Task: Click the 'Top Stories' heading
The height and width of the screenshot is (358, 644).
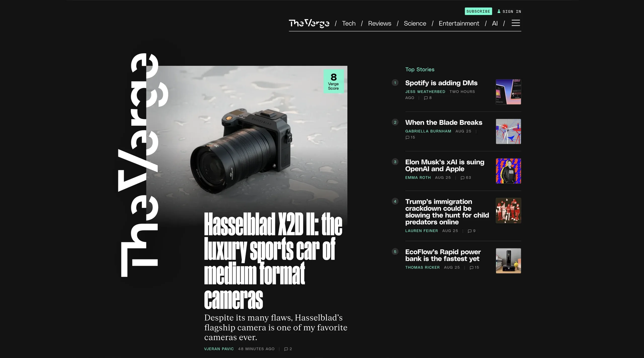Action: [420, 69]
